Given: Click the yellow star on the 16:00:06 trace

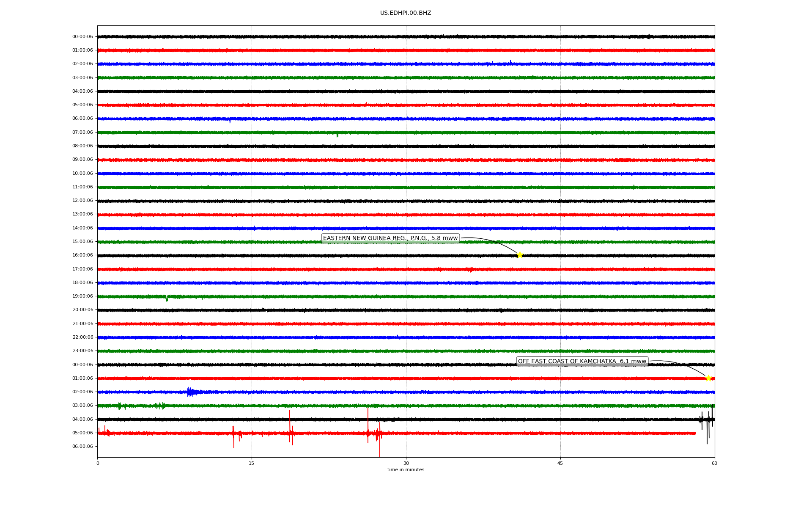Looking at the screenshot, I should [x=520, y=255].
